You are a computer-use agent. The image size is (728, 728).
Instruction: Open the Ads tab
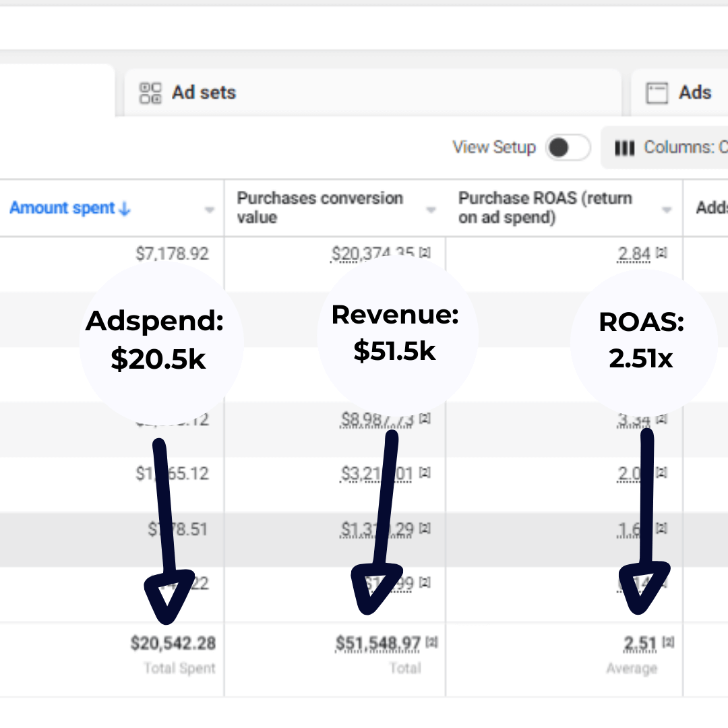(x=694, y=93)
